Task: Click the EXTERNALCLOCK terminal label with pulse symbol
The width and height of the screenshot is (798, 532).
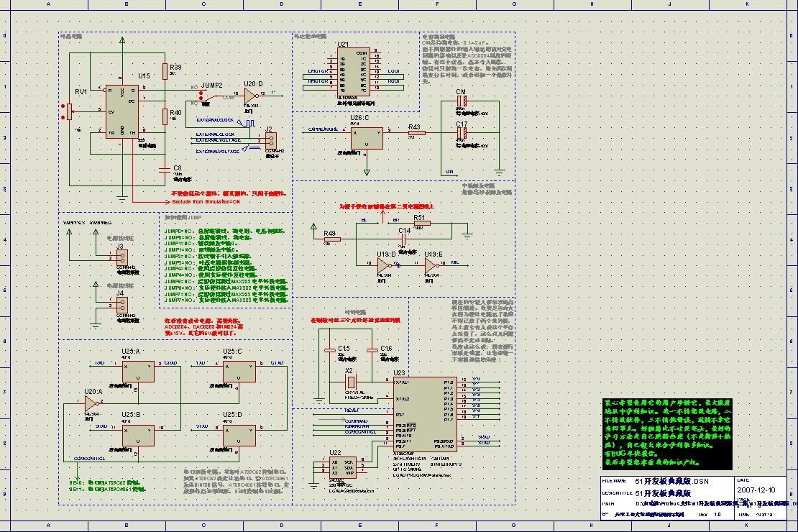Action: coord(225,121)
